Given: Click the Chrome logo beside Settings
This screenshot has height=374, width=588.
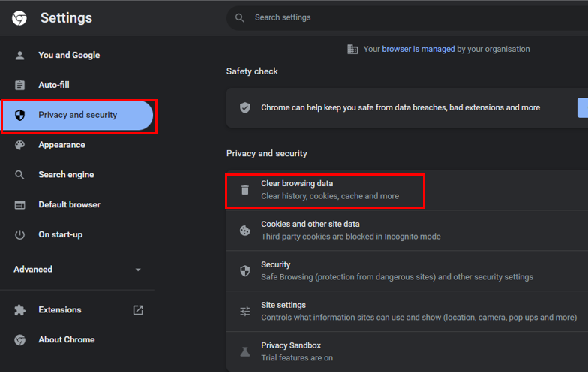Looking at the screenshot, I should pos(19,18).
